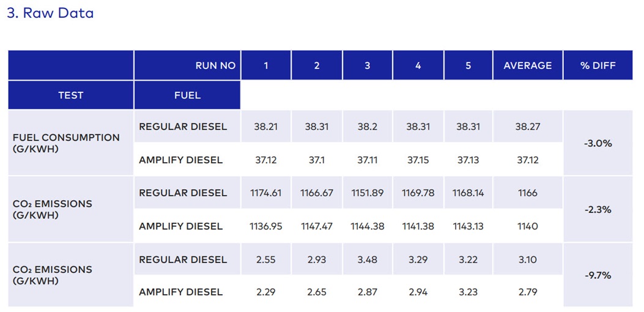Select the value 2.55
Screen dimensions: 644x312
(x=266, y=259)
